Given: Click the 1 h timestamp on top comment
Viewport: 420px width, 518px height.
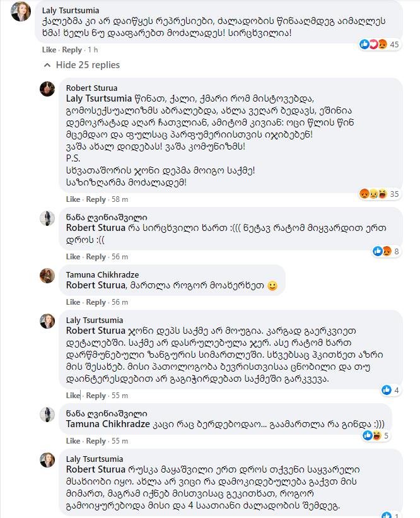Looking at the screenshot, I should pos(93,50).
